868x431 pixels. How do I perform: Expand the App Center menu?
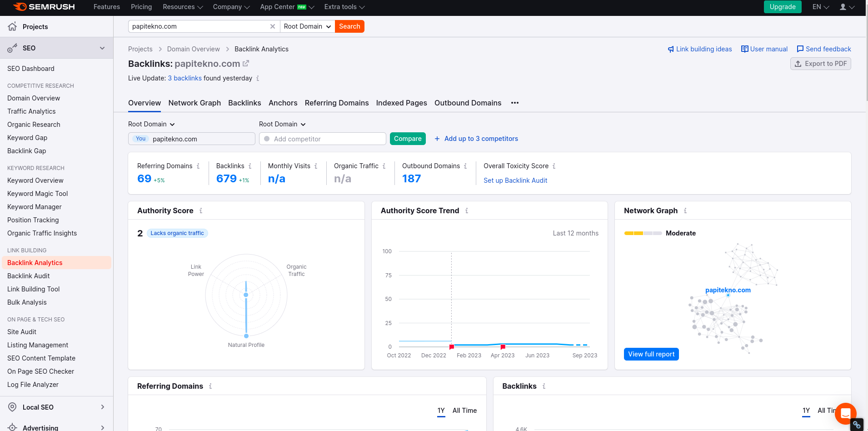click(287, 7)
